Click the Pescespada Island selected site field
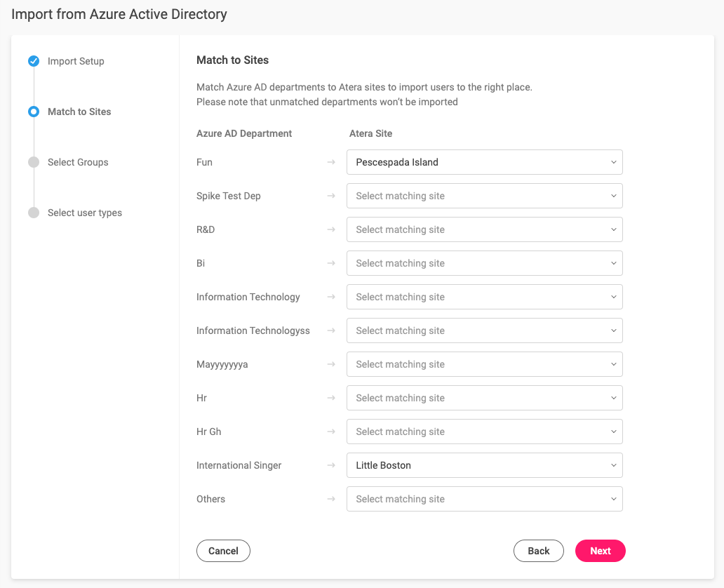The height and width of the screenshot is (588, 724). (x=484, y=162)
